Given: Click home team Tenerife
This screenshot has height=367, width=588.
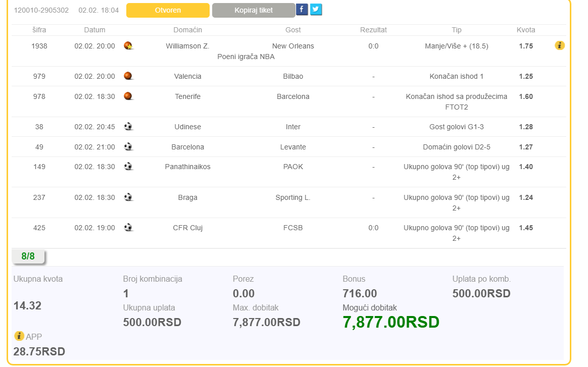Looking at the screenshot, I should point(187,97).
